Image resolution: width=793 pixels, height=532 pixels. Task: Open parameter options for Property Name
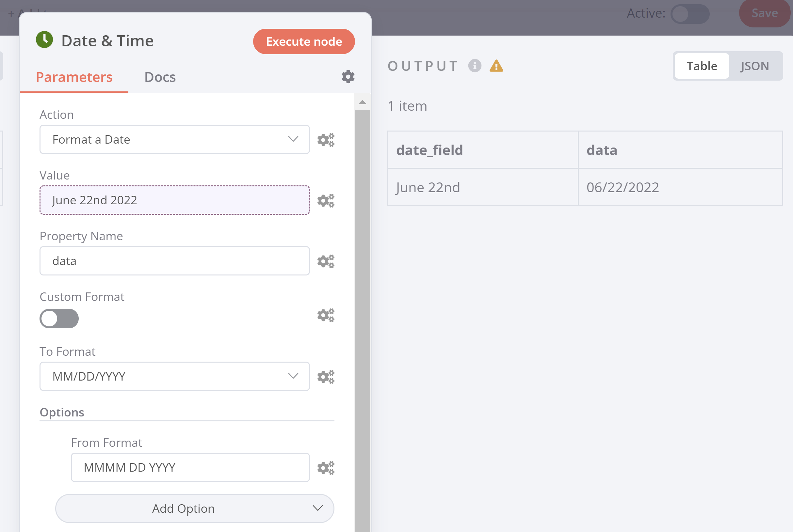[x=326, y=261]
